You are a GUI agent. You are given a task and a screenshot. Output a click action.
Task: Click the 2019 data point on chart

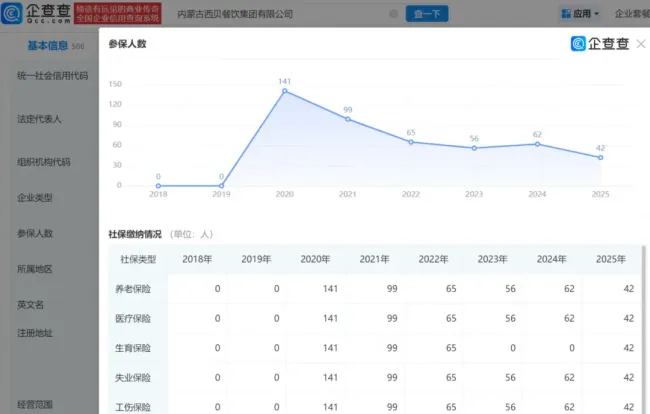(x=221, y=186)
